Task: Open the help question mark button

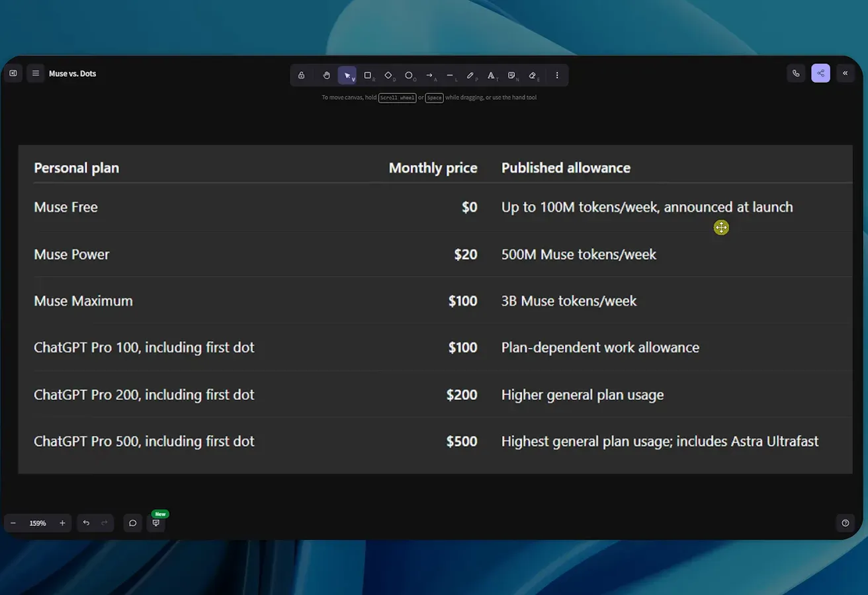Action: click(x=845, y=523)
